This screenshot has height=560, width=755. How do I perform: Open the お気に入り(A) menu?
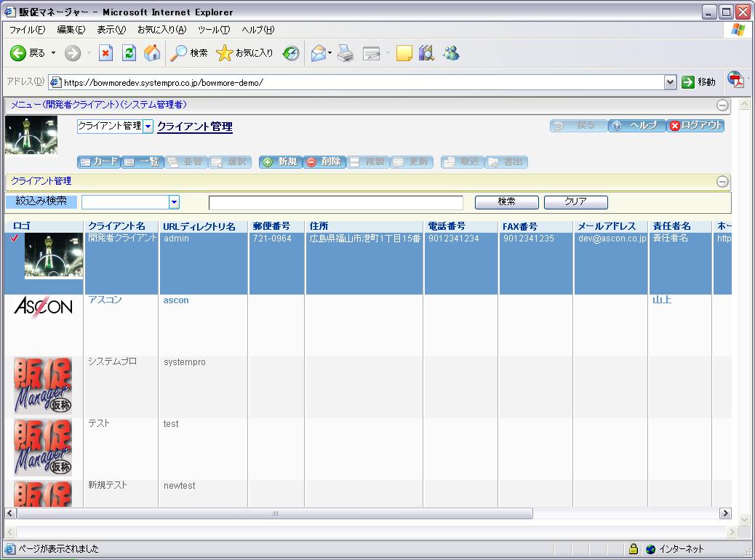(161, 30)
